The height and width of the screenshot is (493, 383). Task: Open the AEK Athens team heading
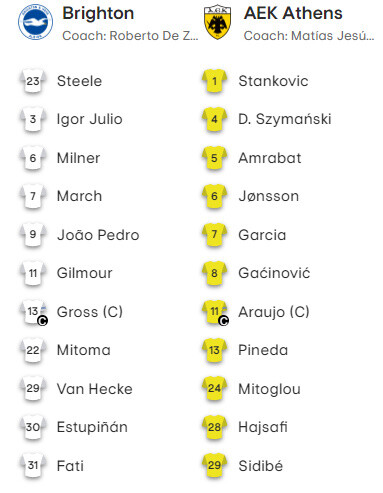point(293,13)
